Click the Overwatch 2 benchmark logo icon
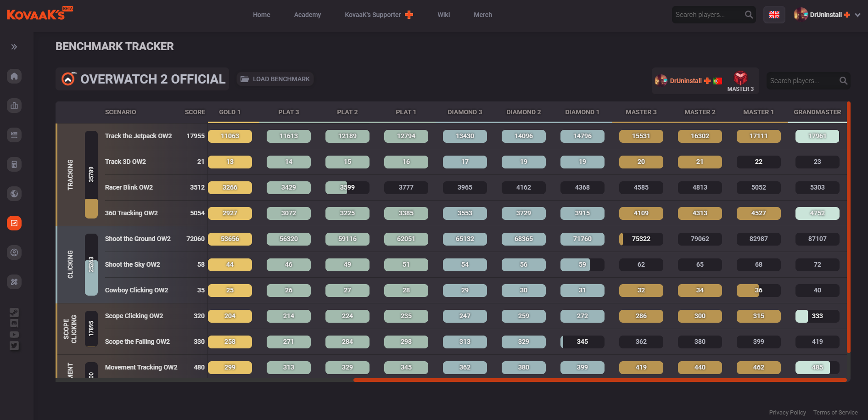The width and height of the screenshot is (868, 420). (x=68, y=79)
